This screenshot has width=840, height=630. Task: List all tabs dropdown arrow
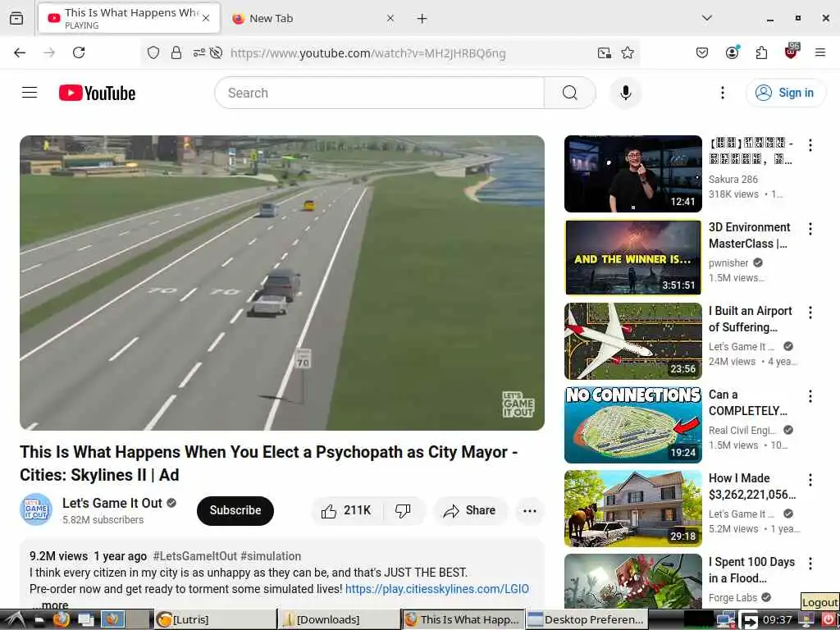pos(706,18)
